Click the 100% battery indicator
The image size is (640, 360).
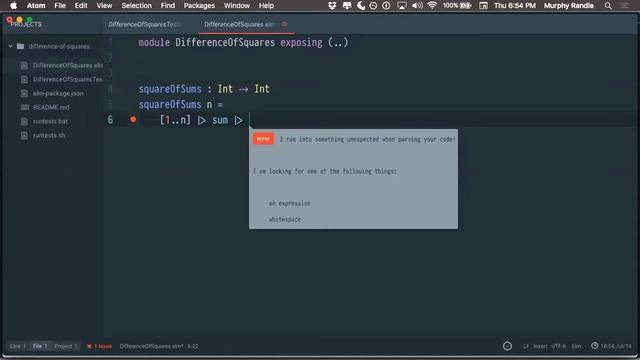point(457,6)
